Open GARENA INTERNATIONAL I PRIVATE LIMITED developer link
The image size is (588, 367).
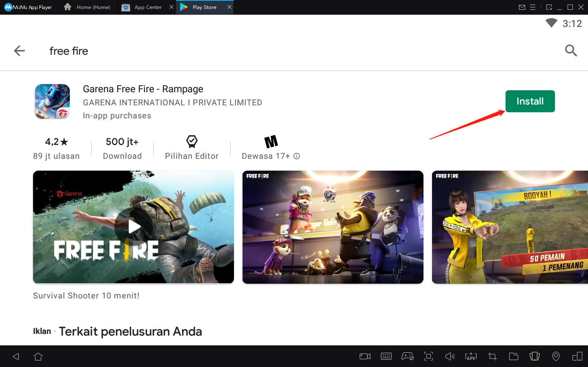(x=172, y=102)
